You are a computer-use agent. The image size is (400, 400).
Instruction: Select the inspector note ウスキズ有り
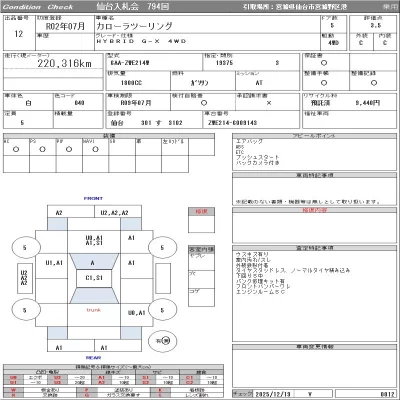(x=252, y=254)
